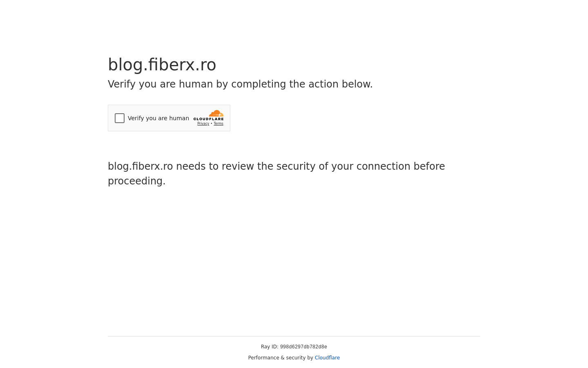Click the "Ray ID:" label
The height and width of the screenshot is (368, 588).
[x=269, y=347]
